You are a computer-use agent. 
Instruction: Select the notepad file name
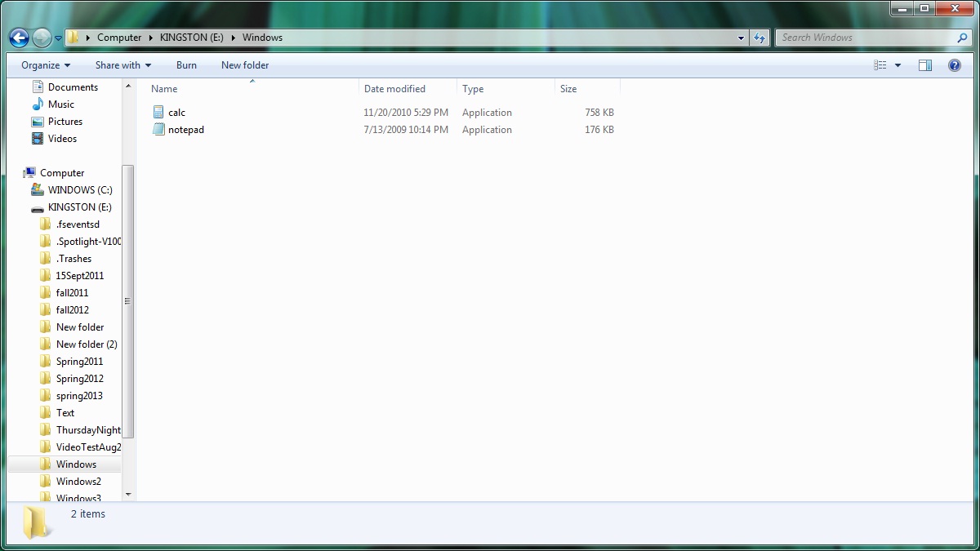(x=186, y=130)
